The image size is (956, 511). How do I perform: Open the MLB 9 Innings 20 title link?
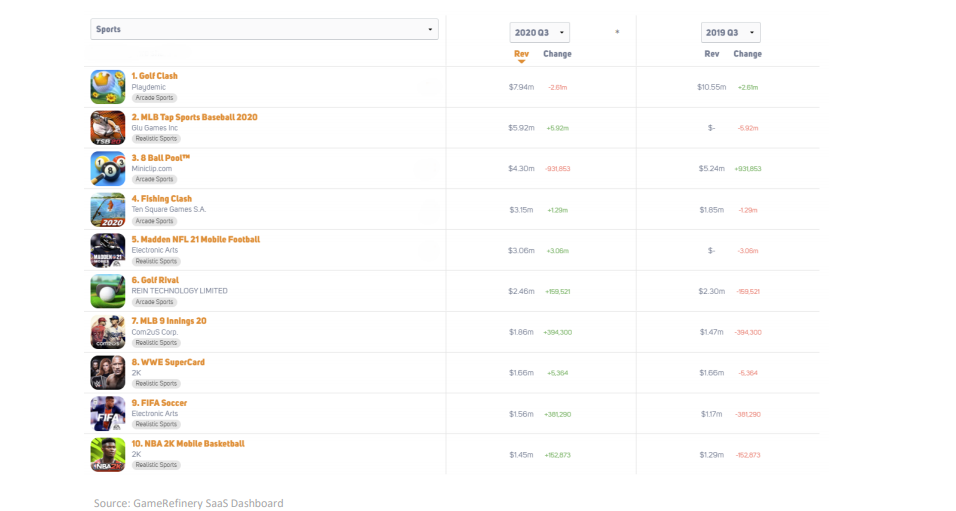pyautogui.click(x=169, y=321)
